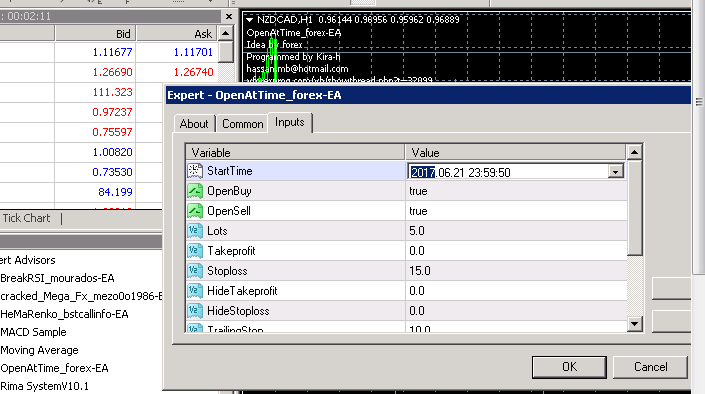Click the Ask column header
The image size is (705, 394).
point(177,34)
